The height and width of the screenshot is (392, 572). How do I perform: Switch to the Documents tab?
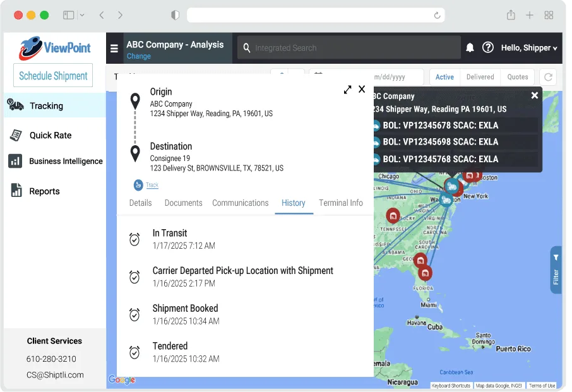[183, 203]
